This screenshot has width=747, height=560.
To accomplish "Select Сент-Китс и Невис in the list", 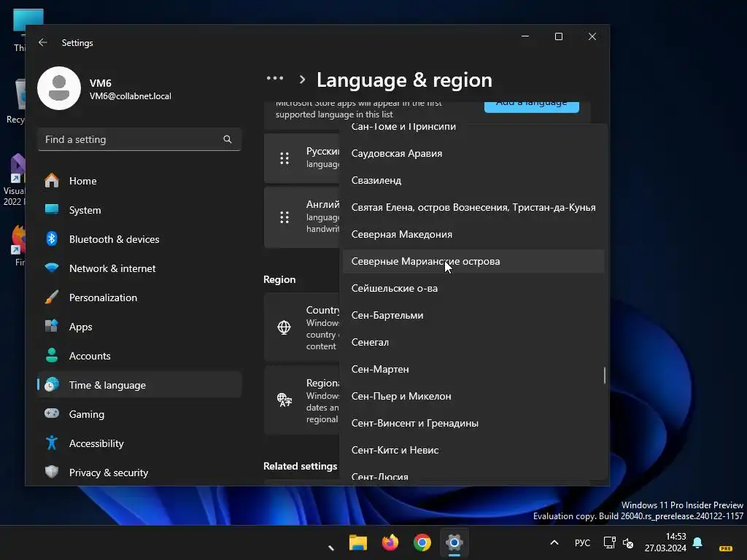I will 473,450.
